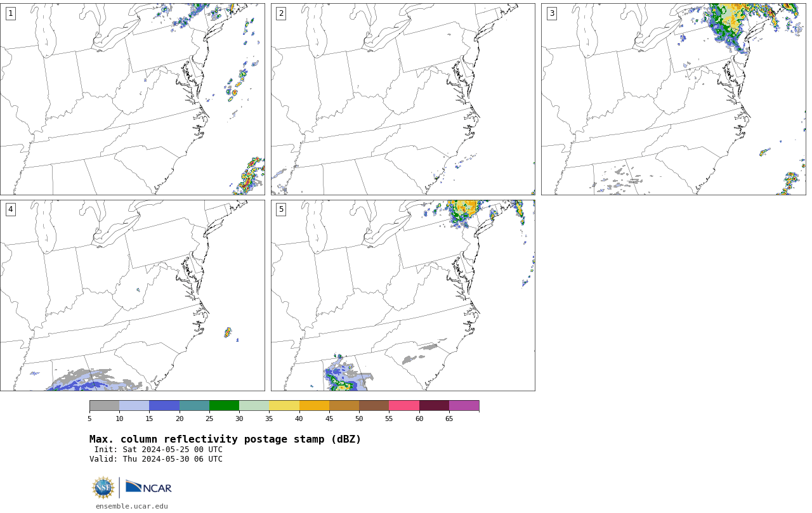Click the dark brown 50-55 dBZ swatch
The height and width of the screenshot is (513, 812).
pyautogui.click(x=374, y=406)
